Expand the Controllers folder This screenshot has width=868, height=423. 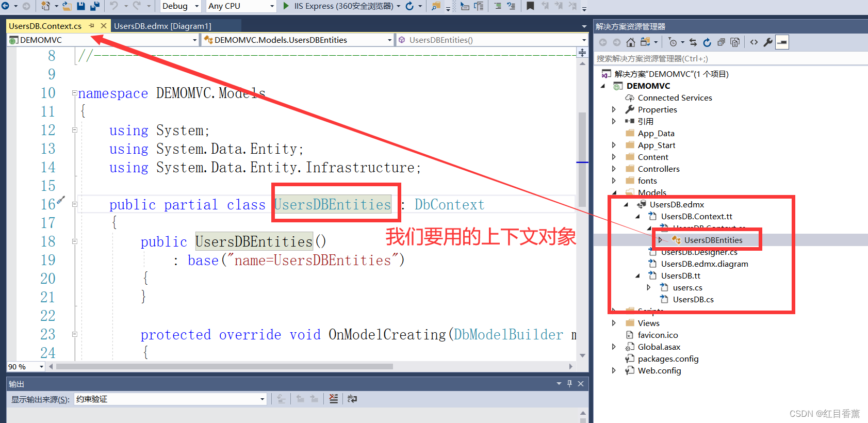pyautogui.click(x=614, y=169)
